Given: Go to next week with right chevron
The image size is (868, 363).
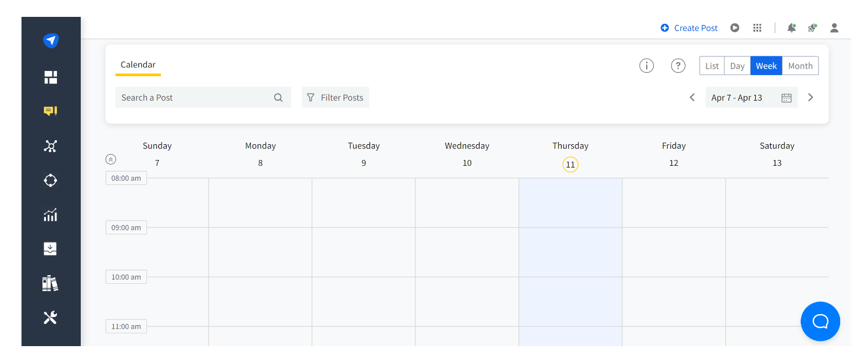Looking at the screenshot, I should pyautogui.click(x=810, y=98).
